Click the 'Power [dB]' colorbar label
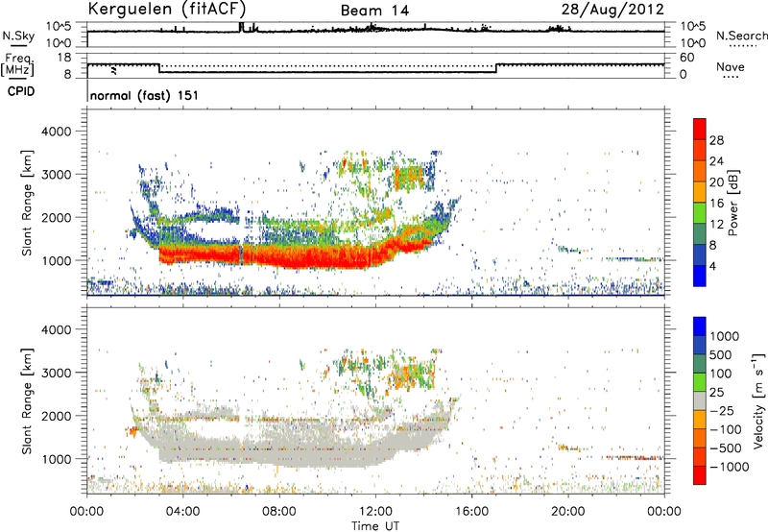This screenshot has height=532, width=768. click(732, 203)
